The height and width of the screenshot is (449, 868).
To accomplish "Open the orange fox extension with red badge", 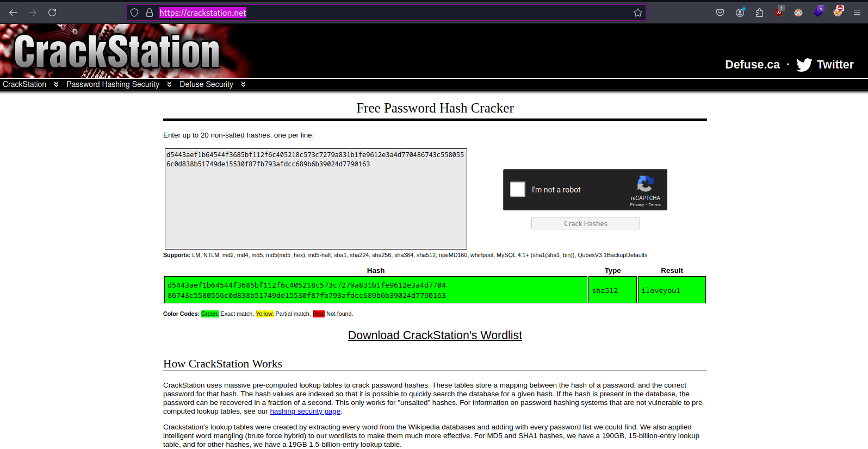I will (838, 11).
